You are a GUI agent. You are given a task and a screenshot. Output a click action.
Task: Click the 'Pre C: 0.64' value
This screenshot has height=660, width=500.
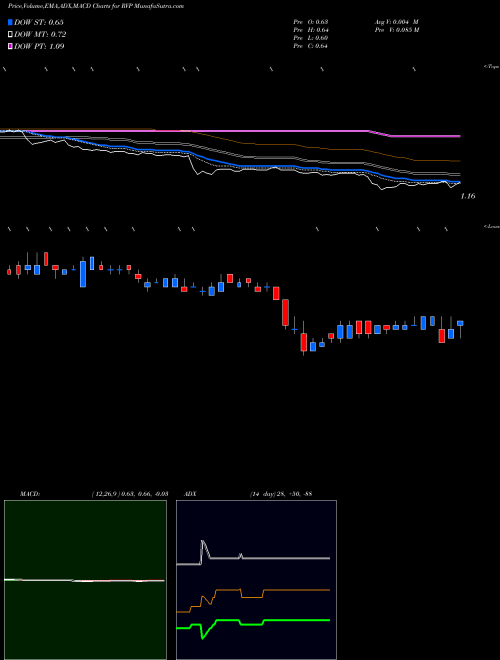311,46
